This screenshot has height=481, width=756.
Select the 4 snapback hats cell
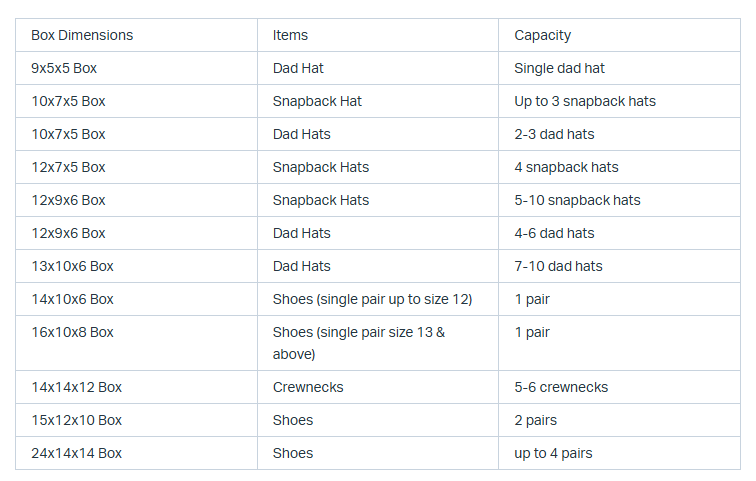click(566, 167)
